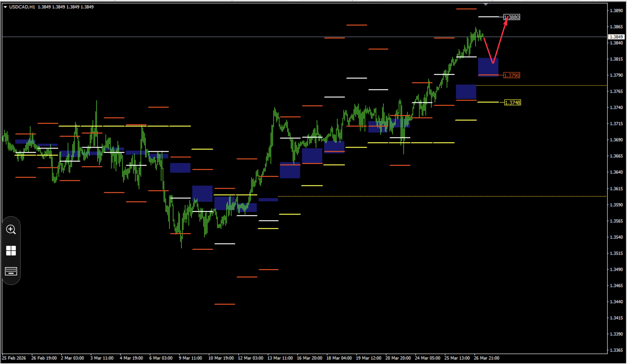The height and width of the screenshot is (364, 627).
Task: Select the 1.3880 price level label
Action: tap(512, 17)
